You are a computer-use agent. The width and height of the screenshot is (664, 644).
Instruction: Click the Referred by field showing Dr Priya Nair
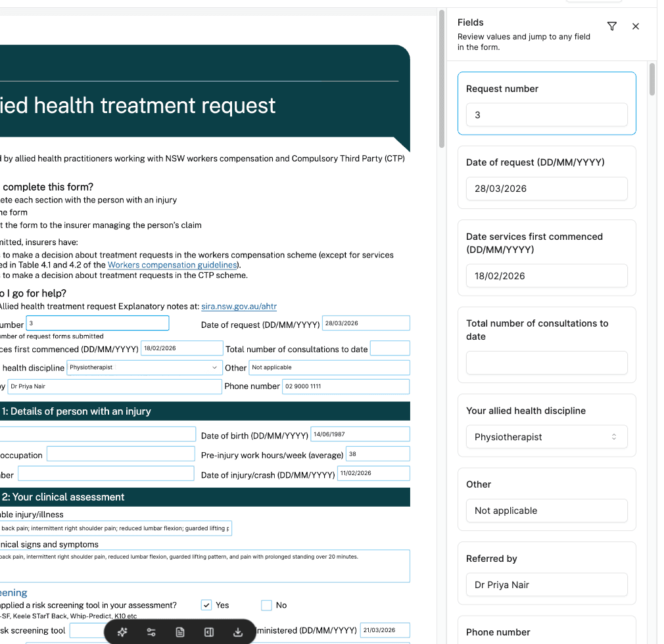pos(546,584)
